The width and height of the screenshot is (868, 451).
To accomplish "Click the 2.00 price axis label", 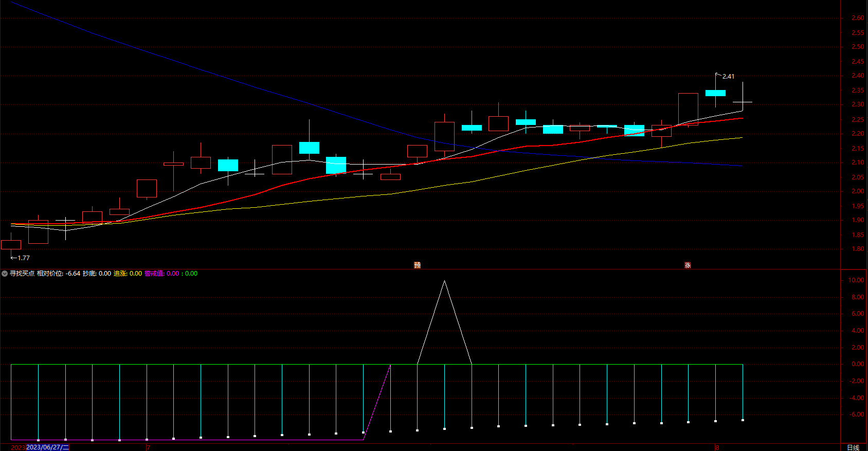I will pos(858,191).
